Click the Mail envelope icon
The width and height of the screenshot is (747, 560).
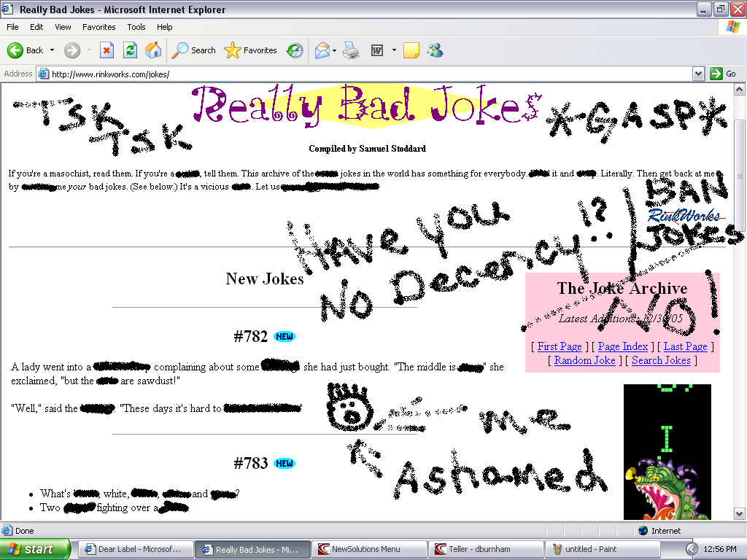322,50
